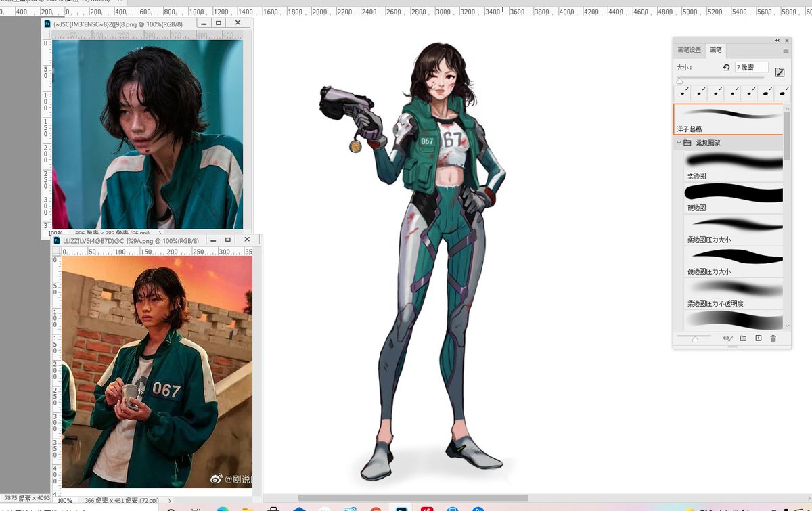The width and height of the screenshot is (812, 511).
Task: Click the main canvas horizontal scrollbar
Action: [x=413, y=498]
